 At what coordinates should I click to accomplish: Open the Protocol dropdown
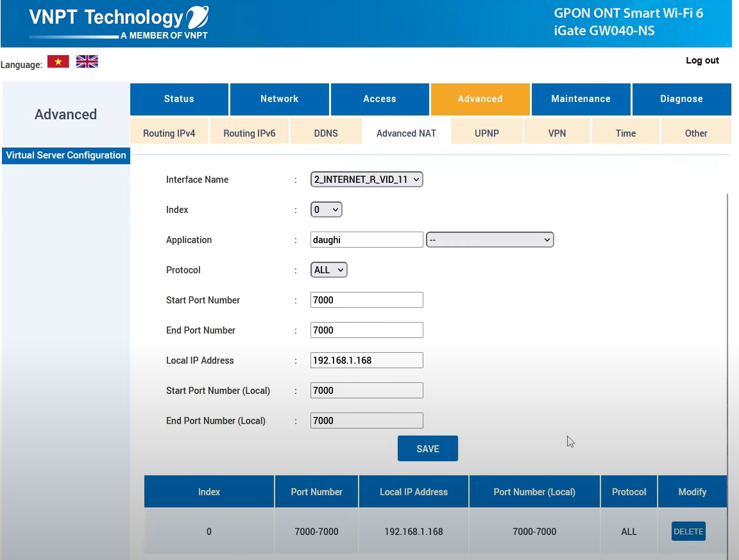(x=328, y=270)
